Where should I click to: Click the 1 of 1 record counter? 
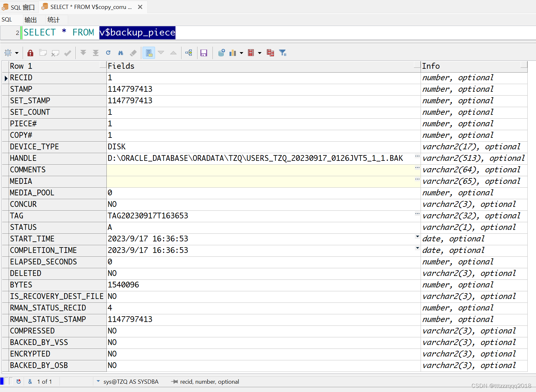(x=44, y=381)
